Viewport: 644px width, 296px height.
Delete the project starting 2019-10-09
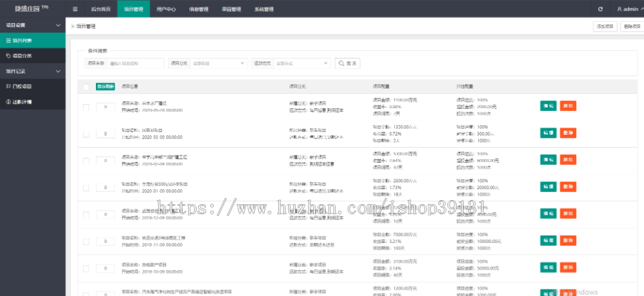(x=568, y=267)
